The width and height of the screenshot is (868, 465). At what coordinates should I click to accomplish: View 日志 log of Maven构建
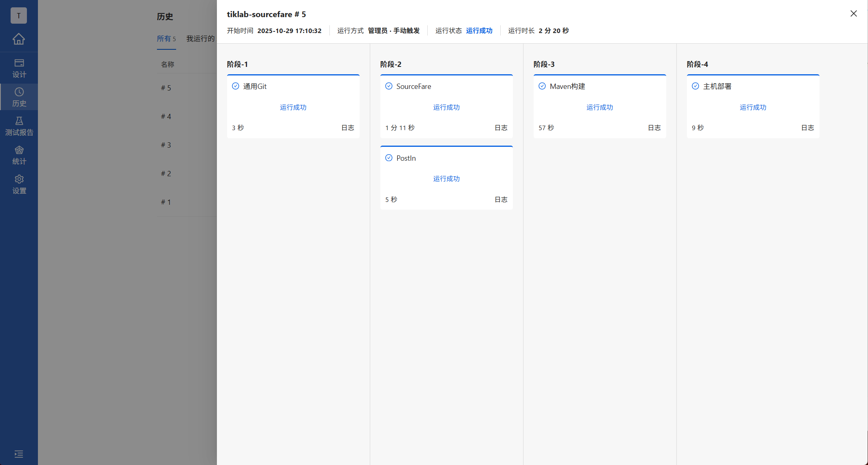[654, 128]
